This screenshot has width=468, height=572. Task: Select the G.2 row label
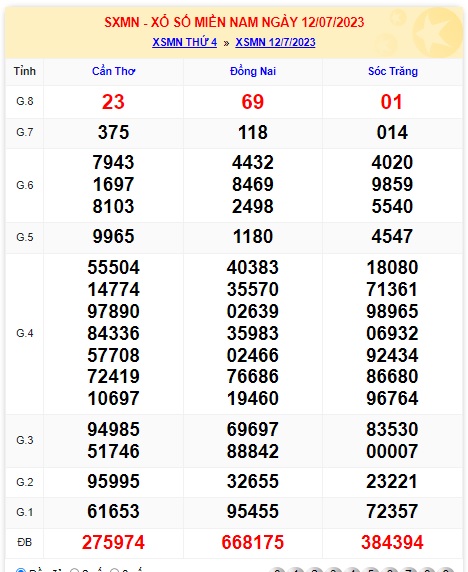coord(25,482)
